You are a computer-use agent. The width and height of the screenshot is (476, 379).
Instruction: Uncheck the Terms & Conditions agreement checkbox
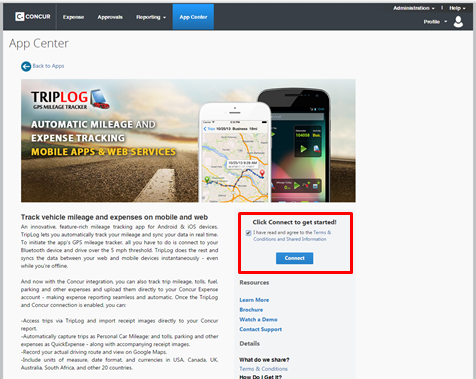tap(248, 233)
